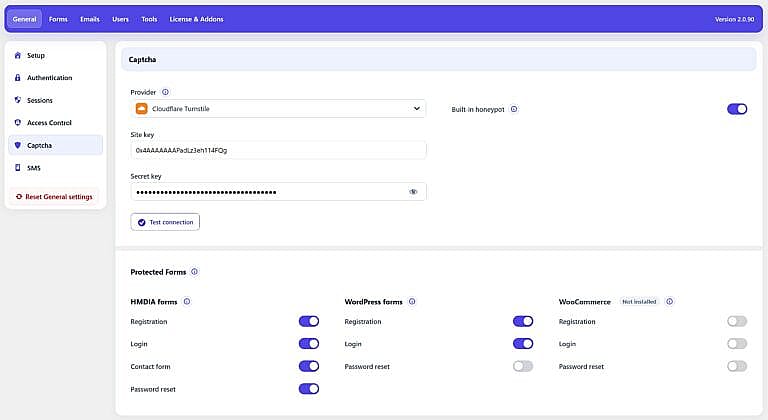
Task: Click into the Secret key input field
Action: pyautogui.click(x=278, y=192)
